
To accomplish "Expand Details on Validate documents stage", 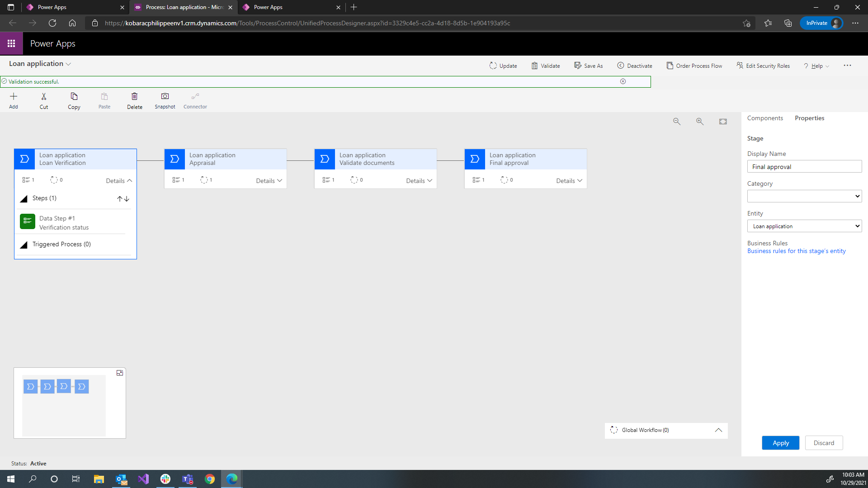I will point(419,181).
